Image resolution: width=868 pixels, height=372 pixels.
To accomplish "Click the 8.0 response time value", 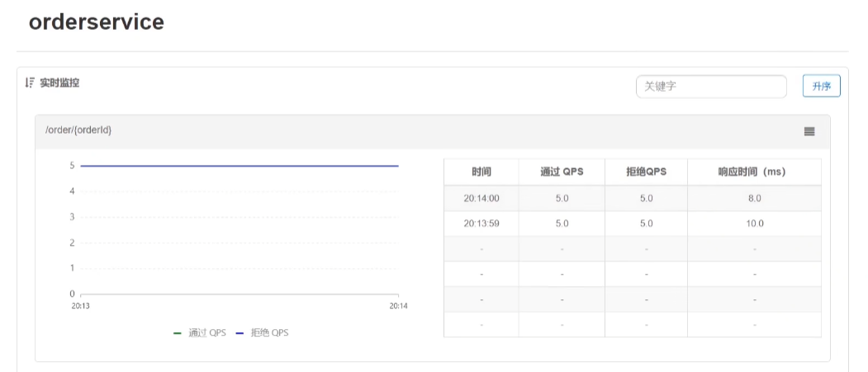I will [x=755, y=198].
